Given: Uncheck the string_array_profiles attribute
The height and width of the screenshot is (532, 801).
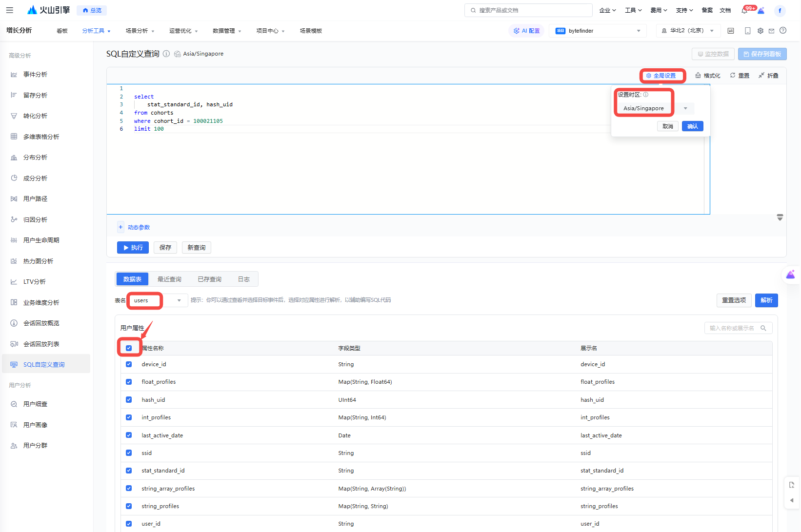Looking at the screenshot, I should pyautogui.click(x=129, y=488).
